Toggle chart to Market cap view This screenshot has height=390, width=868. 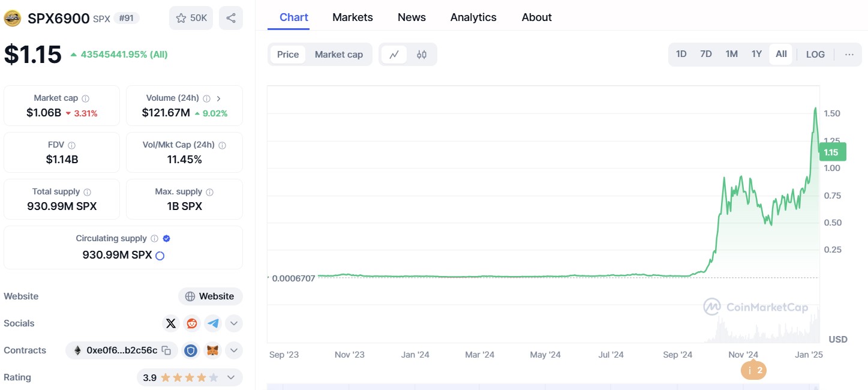click(x=338, y=55)
